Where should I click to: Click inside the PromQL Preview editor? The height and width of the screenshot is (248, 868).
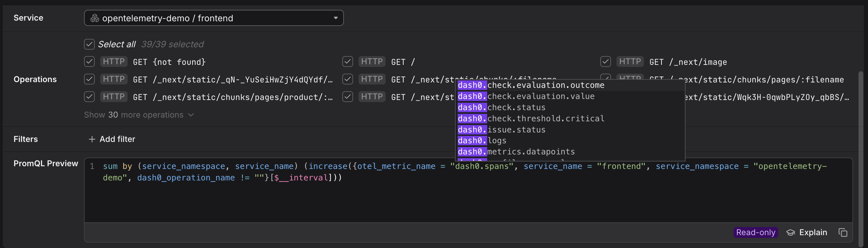pos(467,199)
